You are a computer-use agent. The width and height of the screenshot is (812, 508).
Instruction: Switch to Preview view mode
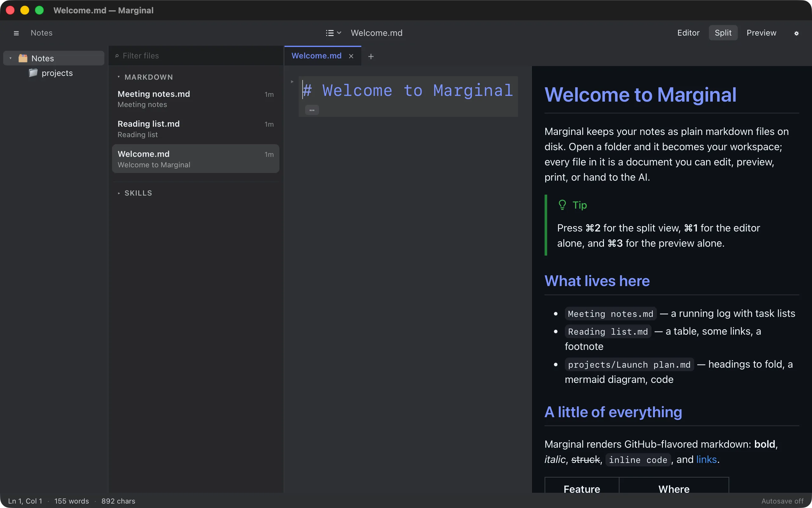761,33
